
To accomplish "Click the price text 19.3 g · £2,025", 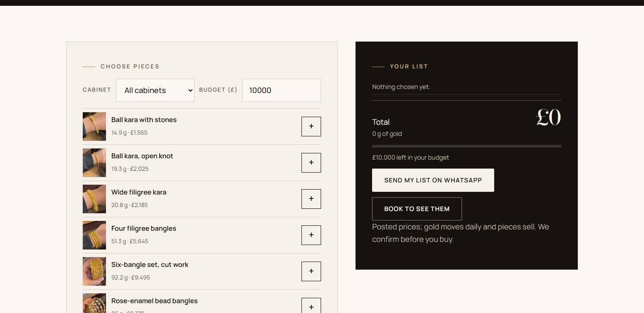I will point(130,169).
